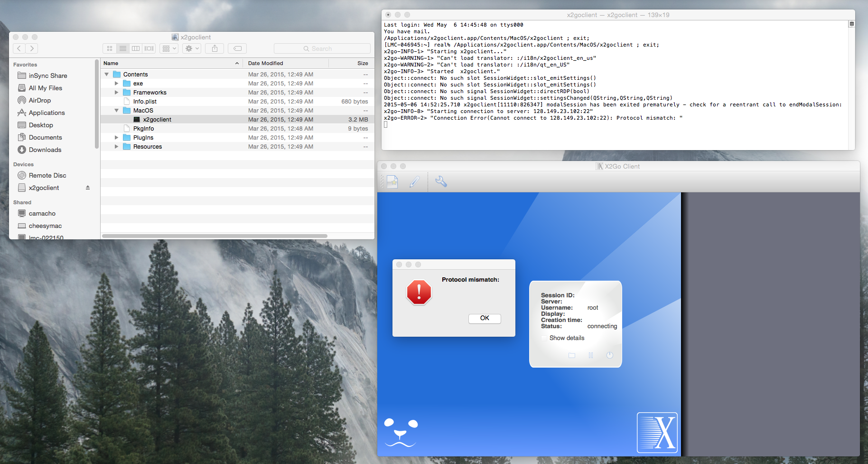This screenshot has width=868, height=464.
Task: Open the Finder action gear dropdown
Action: (x=192, y=48)
